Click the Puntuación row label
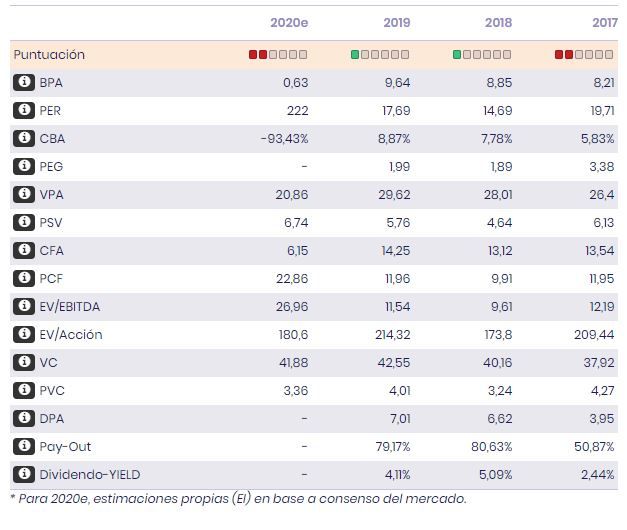The image size is (627, 530). 49,55
